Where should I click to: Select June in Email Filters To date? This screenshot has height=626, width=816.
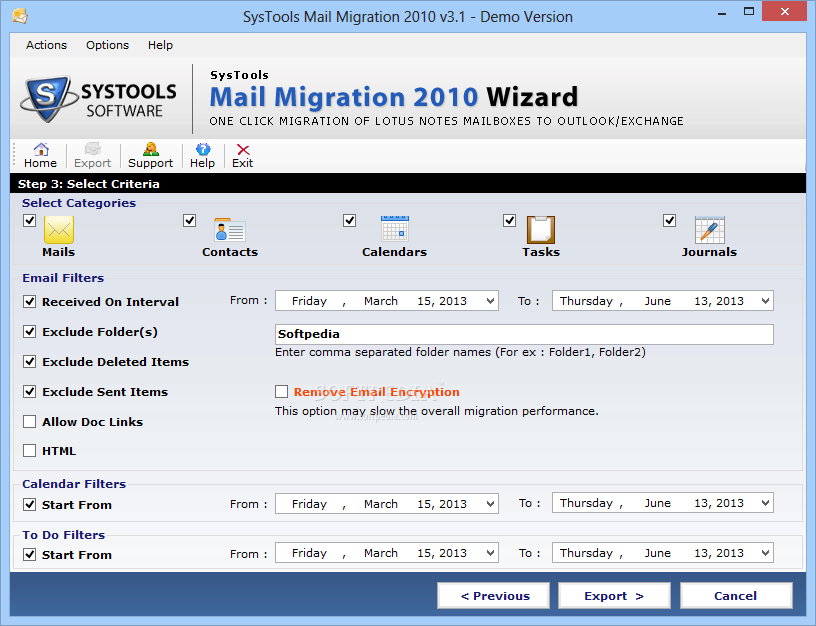(x=658, y=301)
